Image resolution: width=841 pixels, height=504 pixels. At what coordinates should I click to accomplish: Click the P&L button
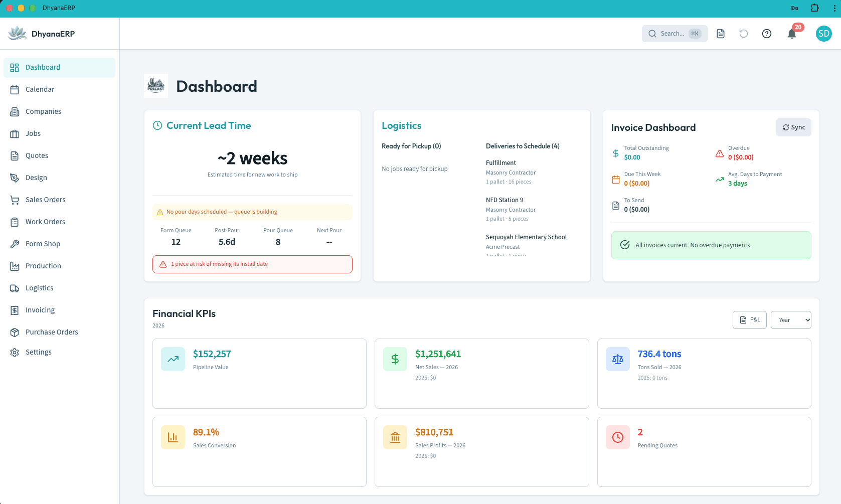coord(750,320)
